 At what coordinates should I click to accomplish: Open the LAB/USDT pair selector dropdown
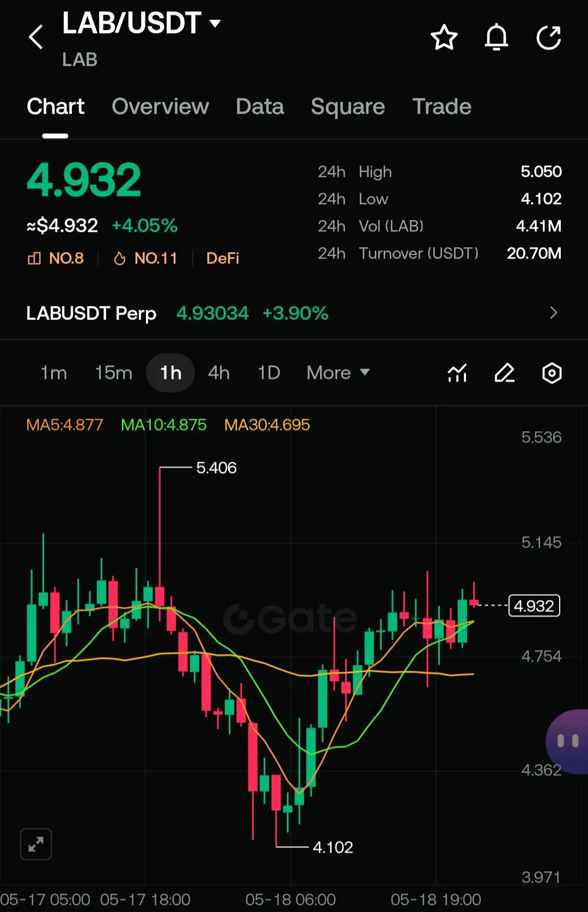pyautogui.click(x=142, y=23)
